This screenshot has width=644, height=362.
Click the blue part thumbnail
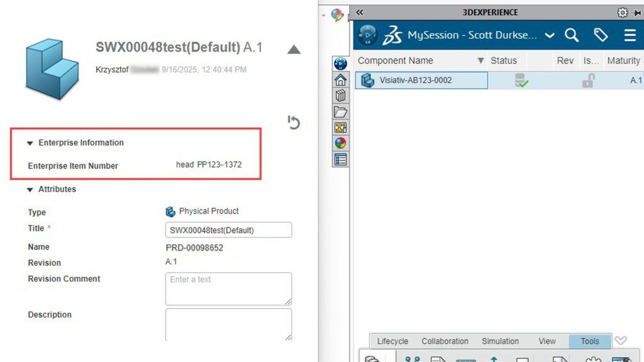(x=52, y=69)
